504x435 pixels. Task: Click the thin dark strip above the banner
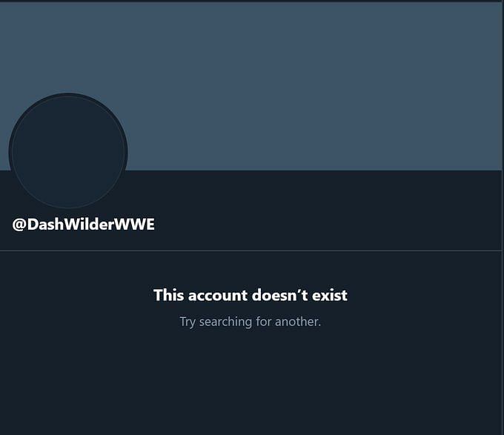point(251,1)
